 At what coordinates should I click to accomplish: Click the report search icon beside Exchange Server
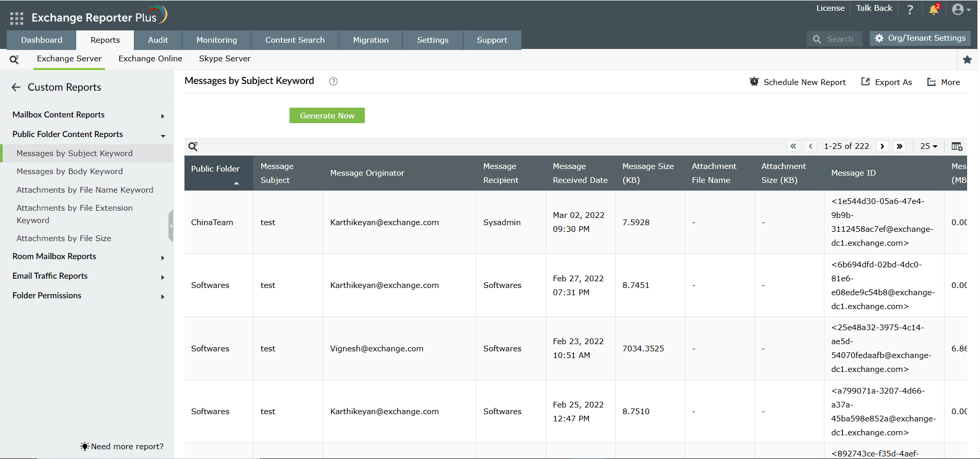pos(14,60)
